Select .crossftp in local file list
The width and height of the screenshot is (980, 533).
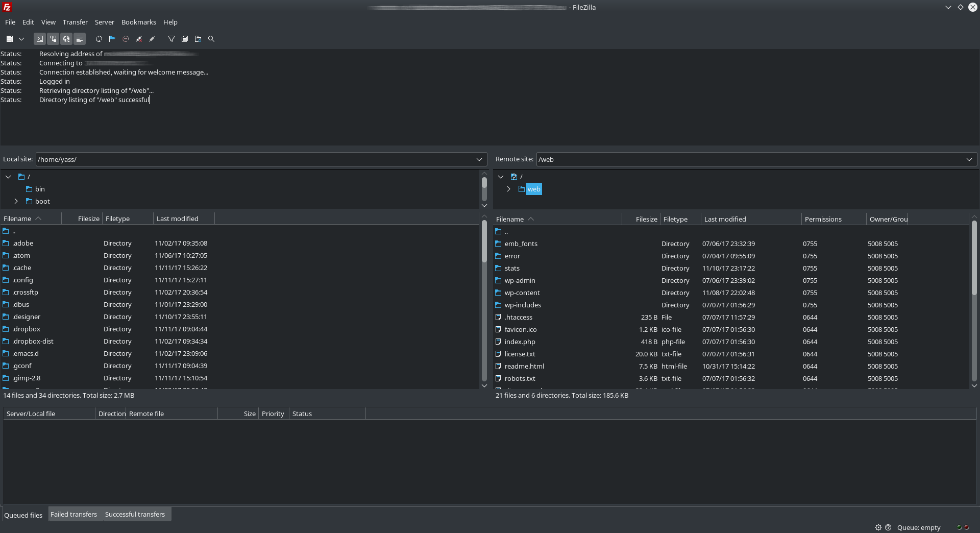25,292
